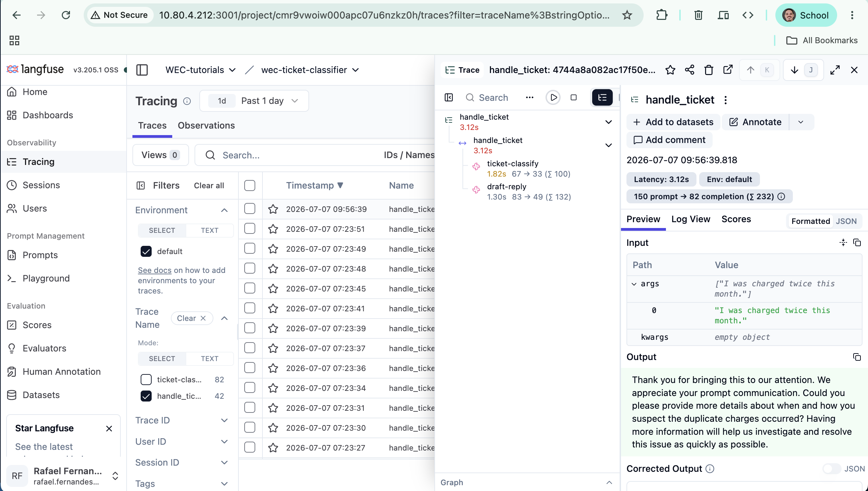The height and width of the screenshot is (491, 868).
Task: Select the 07:23:49 trace checkbox
Action: 250,248
